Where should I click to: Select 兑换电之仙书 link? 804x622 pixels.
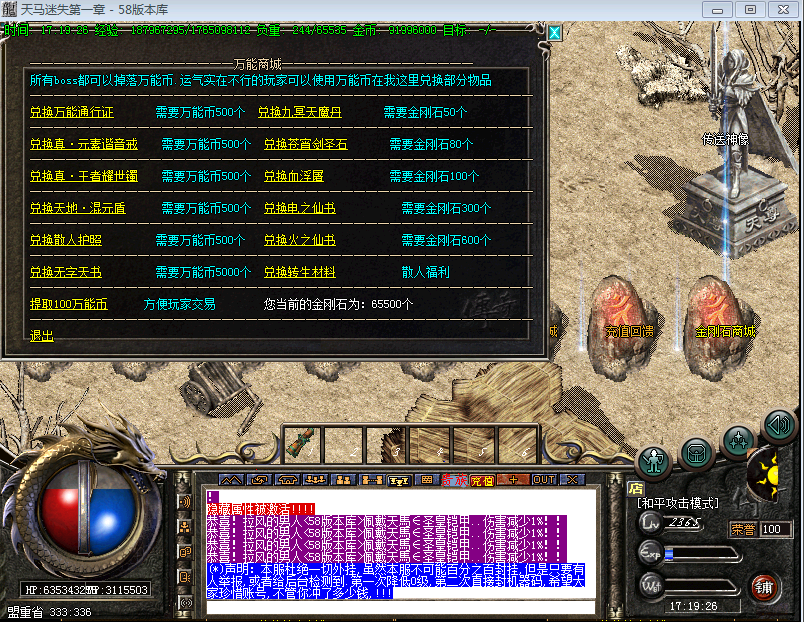click(x=299, y=208)
